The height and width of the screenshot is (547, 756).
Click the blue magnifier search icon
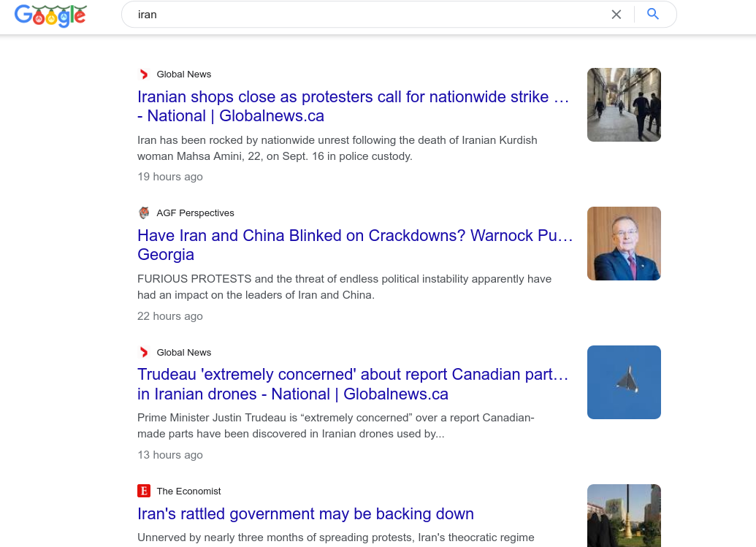653,14
